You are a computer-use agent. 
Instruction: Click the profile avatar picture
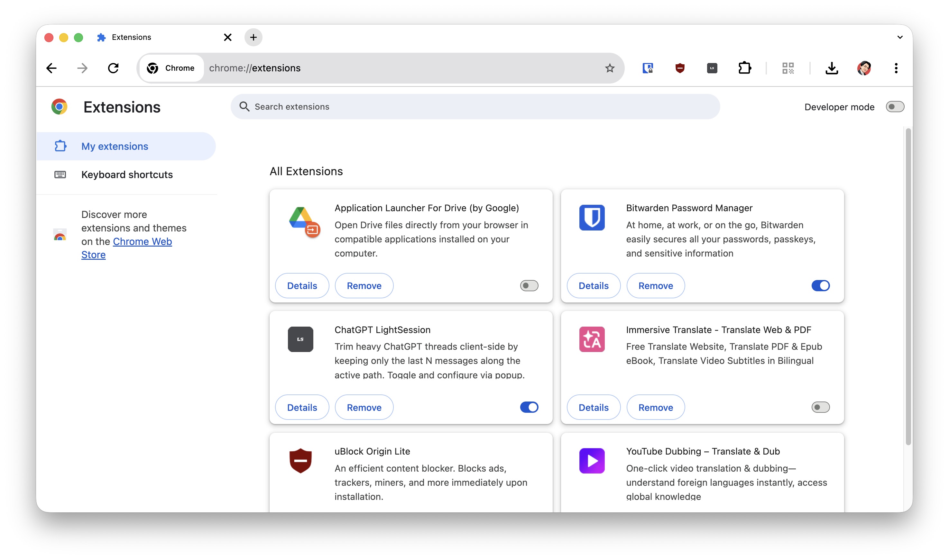pyautogui.click(x=864, y=68)
